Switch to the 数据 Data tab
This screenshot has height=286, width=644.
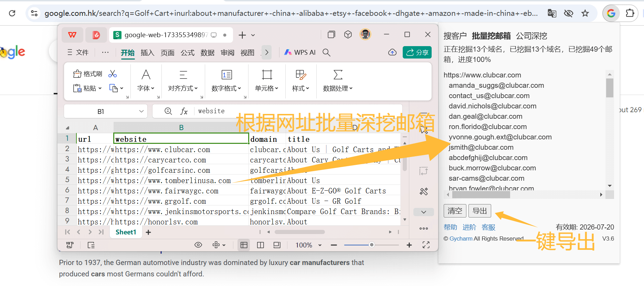(x=208, y=53)
